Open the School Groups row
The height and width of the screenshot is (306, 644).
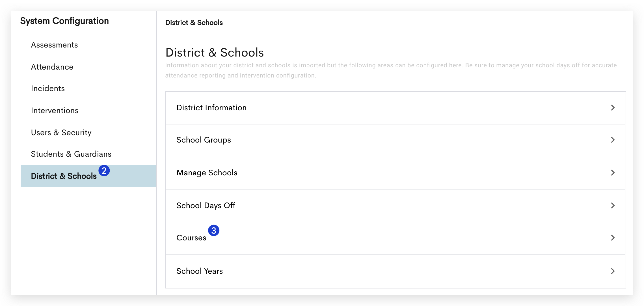[396, 140]
